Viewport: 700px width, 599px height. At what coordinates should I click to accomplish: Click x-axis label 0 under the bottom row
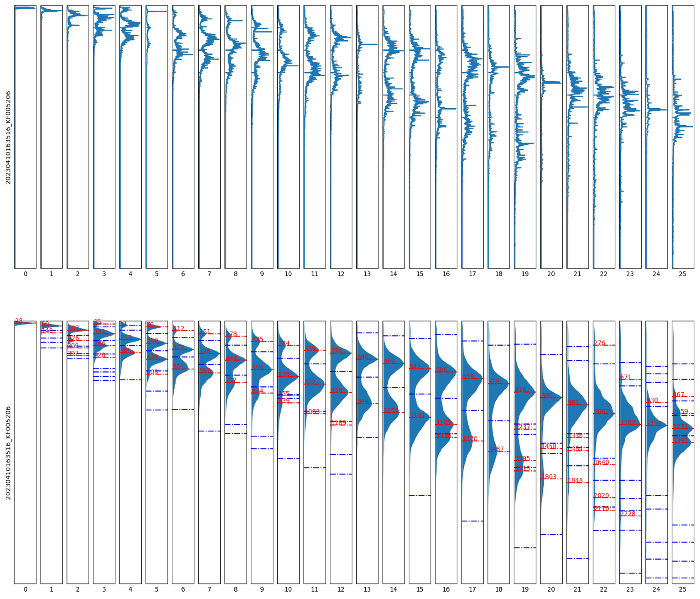tap(25, 589)
